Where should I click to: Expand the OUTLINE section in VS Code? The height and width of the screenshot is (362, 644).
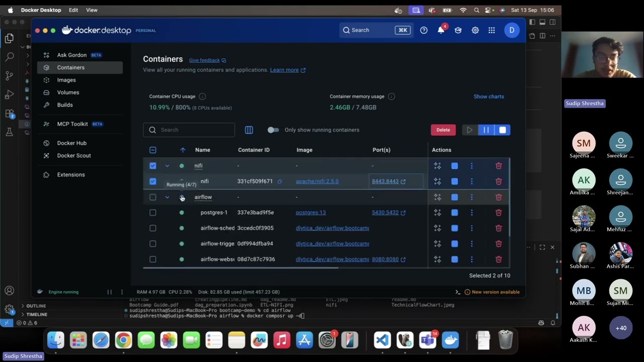(x=36, y=306)
